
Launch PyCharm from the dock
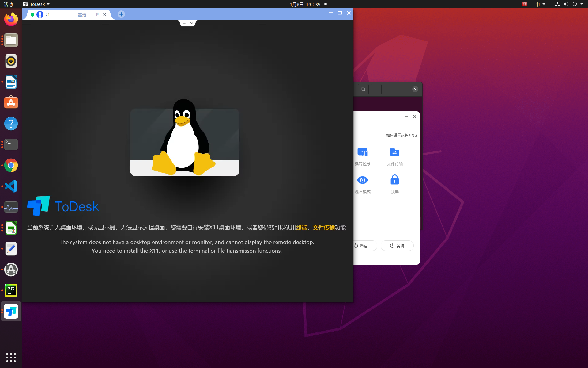(x=11, y=290)
